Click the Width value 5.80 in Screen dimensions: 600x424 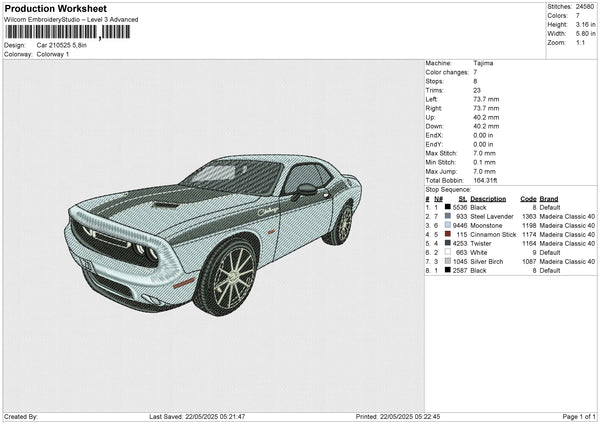pos(585,34)
